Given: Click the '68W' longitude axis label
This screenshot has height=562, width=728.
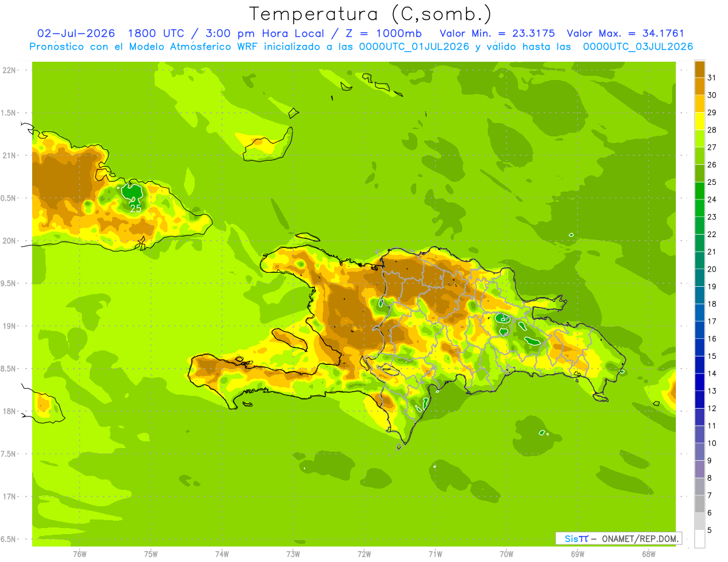Looking at the screenshot, I should tap(648, 554).
